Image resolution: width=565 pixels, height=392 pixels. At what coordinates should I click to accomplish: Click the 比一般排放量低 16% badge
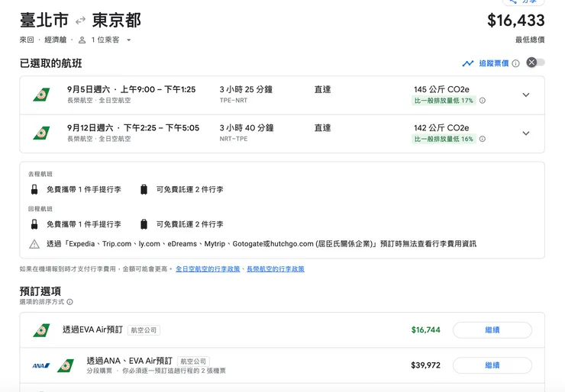pos(444,139)
